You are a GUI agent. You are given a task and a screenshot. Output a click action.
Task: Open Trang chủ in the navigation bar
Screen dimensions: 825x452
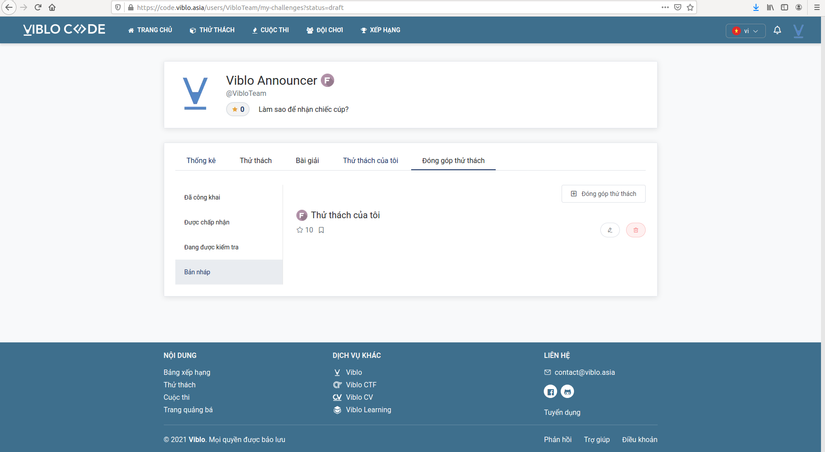point(150,30)
